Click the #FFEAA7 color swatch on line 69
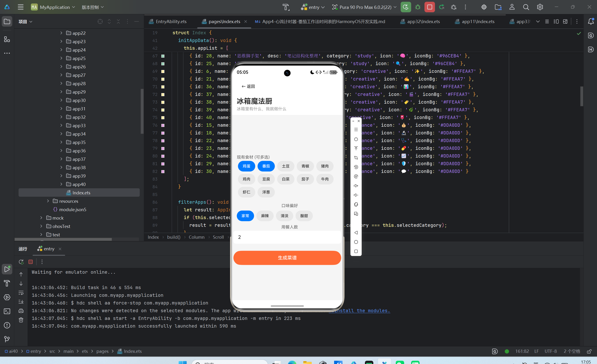Image resolution: width=597 pixels, height=364 pixels. tap(163, 71)
